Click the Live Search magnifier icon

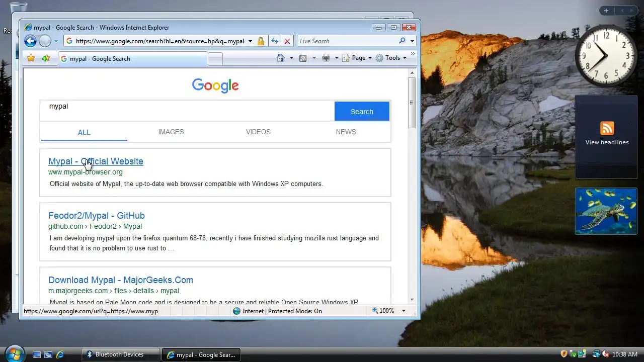coord(402,41)
